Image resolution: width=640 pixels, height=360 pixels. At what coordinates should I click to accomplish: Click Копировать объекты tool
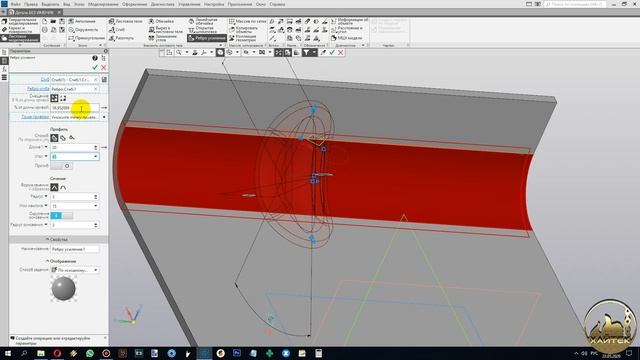244,29
